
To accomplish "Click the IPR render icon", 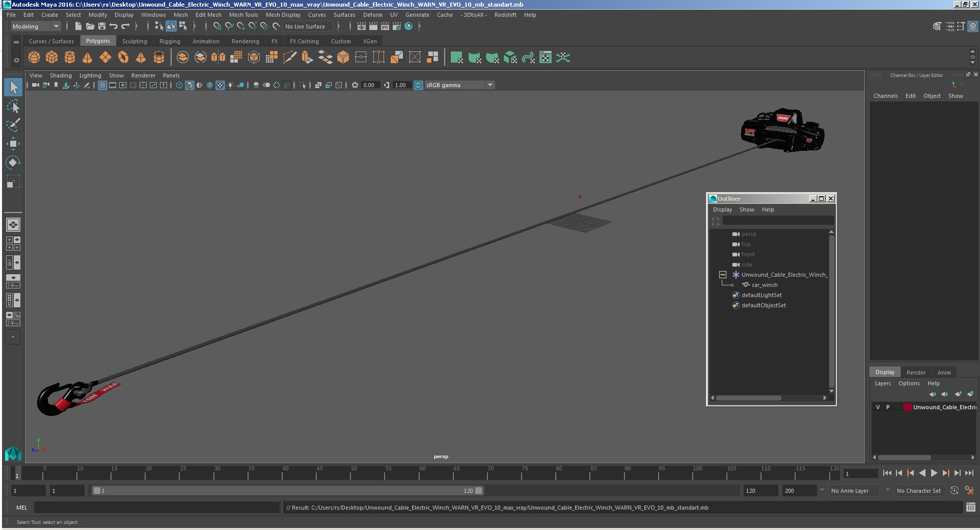I will (385, 26).
